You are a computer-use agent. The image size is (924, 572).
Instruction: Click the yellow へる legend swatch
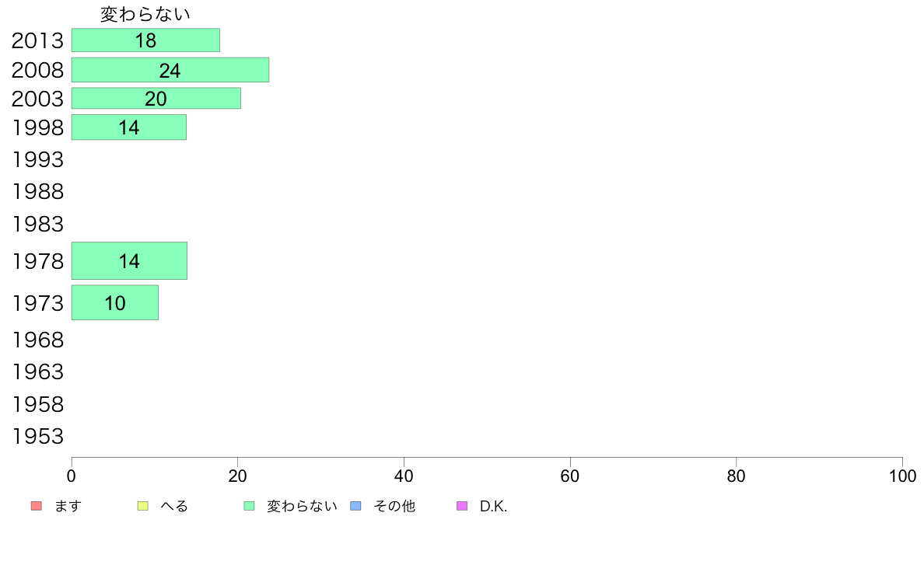coord(142,506)
